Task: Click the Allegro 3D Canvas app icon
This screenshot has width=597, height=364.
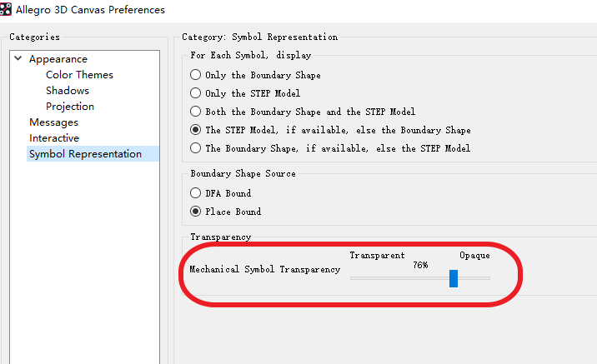Action: [5, 9]
